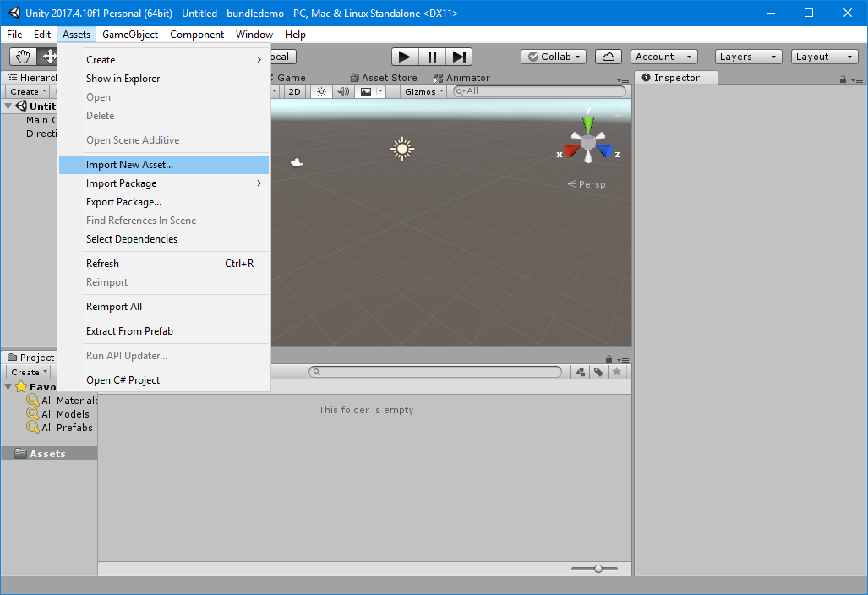Open Hierarchy Create dropdown

27,91
